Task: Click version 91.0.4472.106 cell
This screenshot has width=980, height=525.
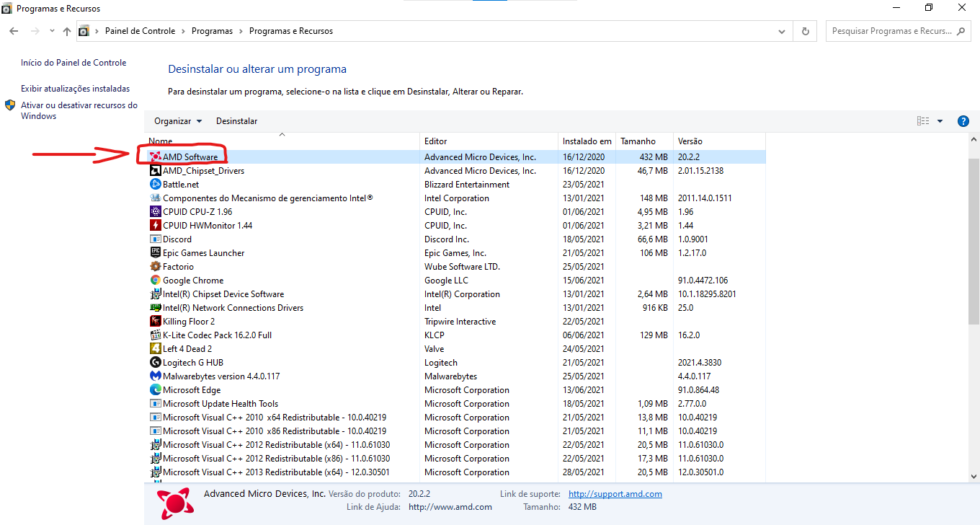Action: coord(703,281)
